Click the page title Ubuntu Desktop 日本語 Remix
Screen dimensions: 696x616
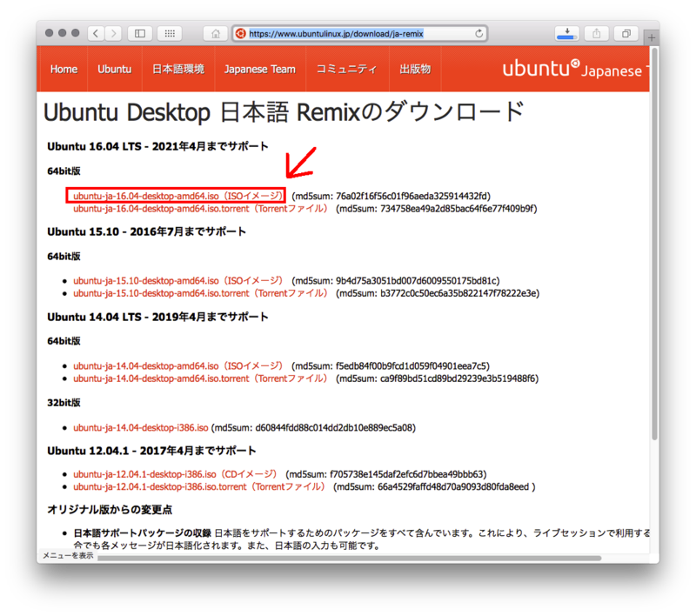click(284, 112)
